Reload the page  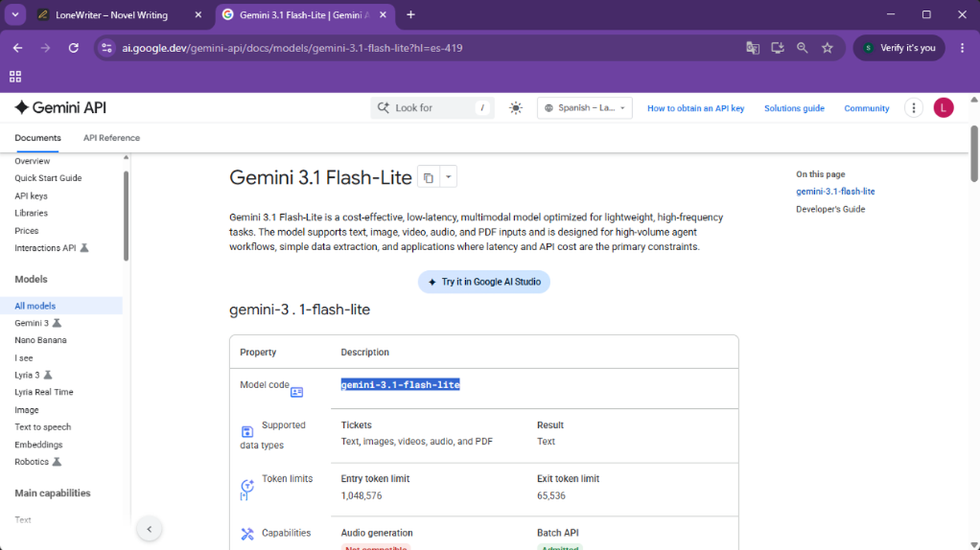74,48
